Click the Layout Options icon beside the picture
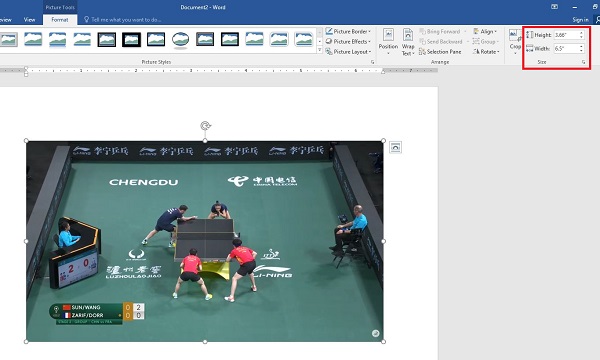Screen dimensions: 600x360 395,147
